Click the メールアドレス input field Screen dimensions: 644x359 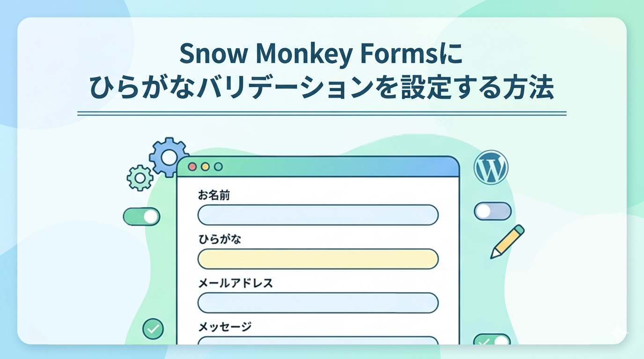(318, 303)
